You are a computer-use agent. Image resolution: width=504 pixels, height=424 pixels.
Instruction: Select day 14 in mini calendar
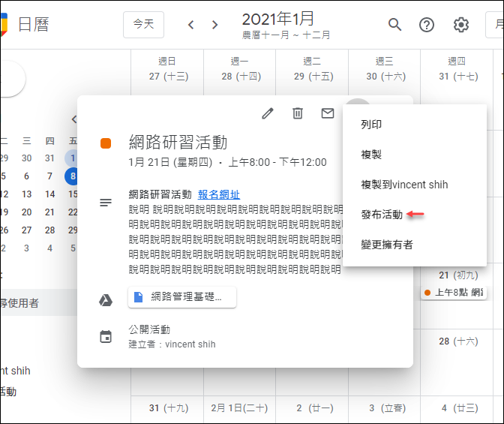pyautogui.click(x=49, y=194)
